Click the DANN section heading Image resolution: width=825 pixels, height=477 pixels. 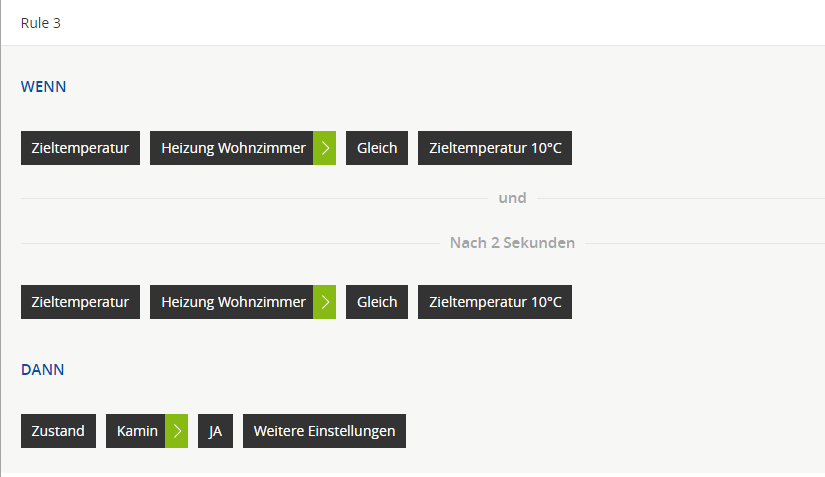(43, 370)
